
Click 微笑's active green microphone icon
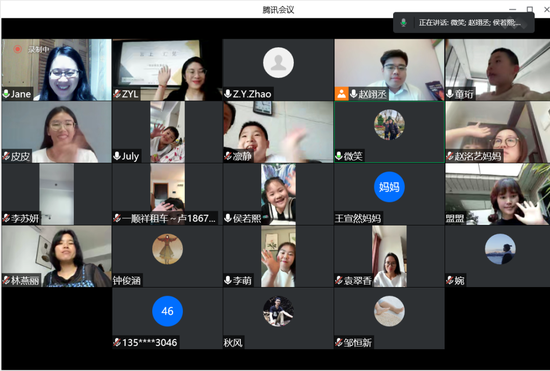tap(339, 156)
